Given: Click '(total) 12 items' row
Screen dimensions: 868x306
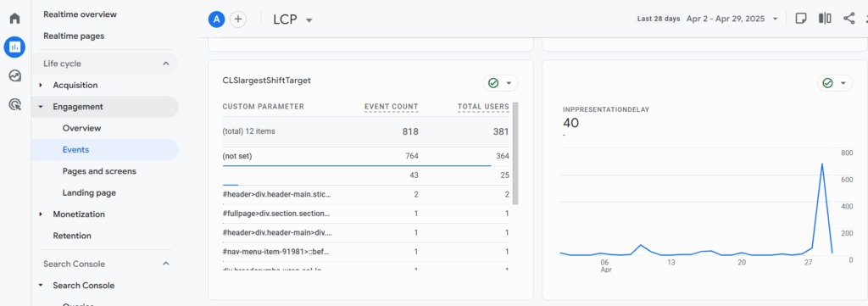Looking at the screenshot, I should (x=366, y=131).
